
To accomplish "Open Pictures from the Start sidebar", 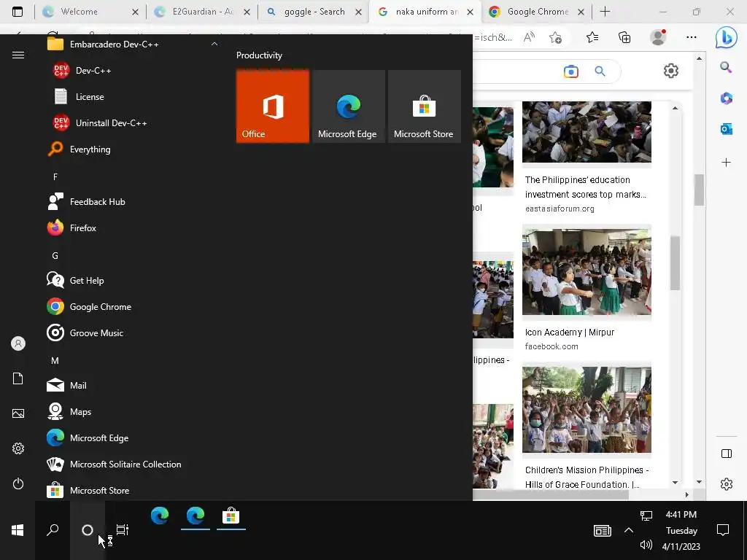I will click(x=18, y=413).
